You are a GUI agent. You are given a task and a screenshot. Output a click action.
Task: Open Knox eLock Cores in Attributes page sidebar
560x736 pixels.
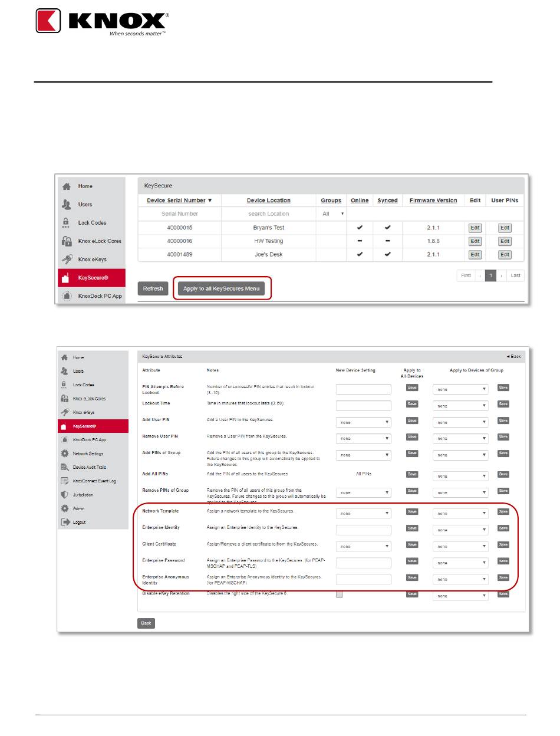click(92, 399)
